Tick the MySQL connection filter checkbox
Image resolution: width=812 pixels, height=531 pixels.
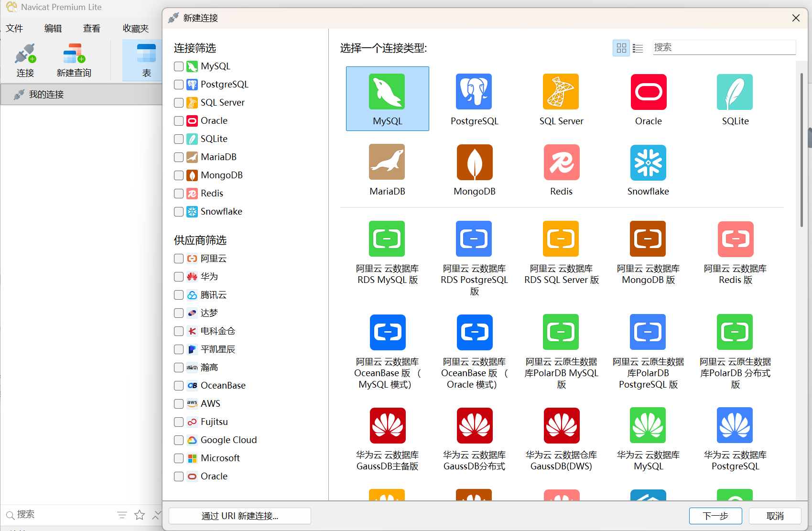point(179,66)
